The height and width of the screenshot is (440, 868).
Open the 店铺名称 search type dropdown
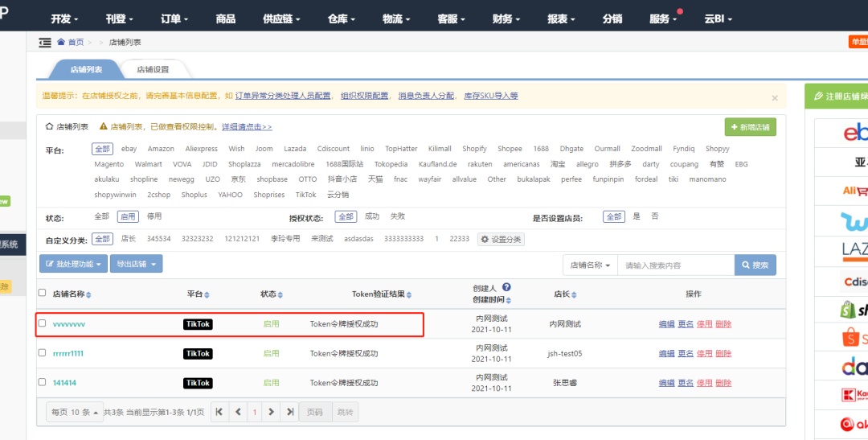590,265
